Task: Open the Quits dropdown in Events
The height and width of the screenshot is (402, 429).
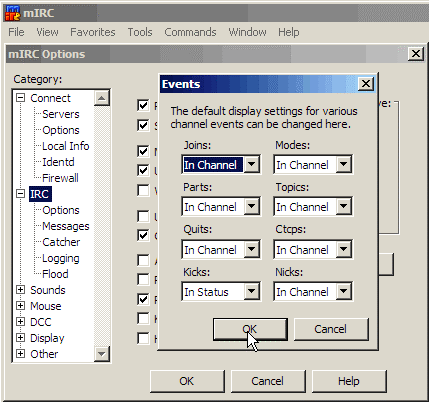Action: click(x=252, y=249)
